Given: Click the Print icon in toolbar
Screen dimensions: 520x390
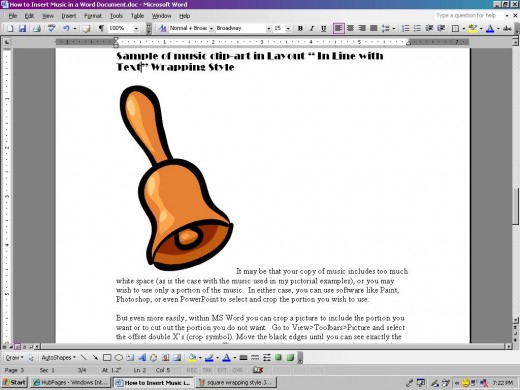Looking at the screenshot, I should [x=37, y=28].
